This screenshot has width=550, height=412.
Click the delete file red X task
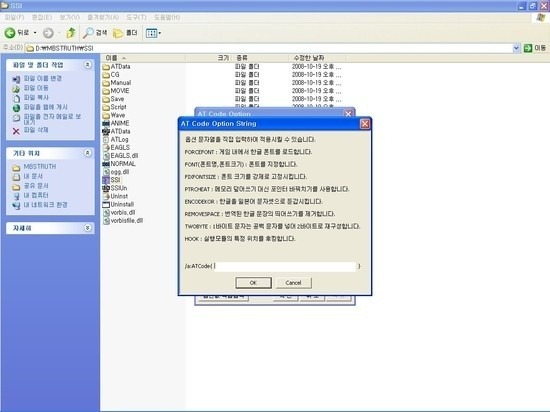click(16, 131)
